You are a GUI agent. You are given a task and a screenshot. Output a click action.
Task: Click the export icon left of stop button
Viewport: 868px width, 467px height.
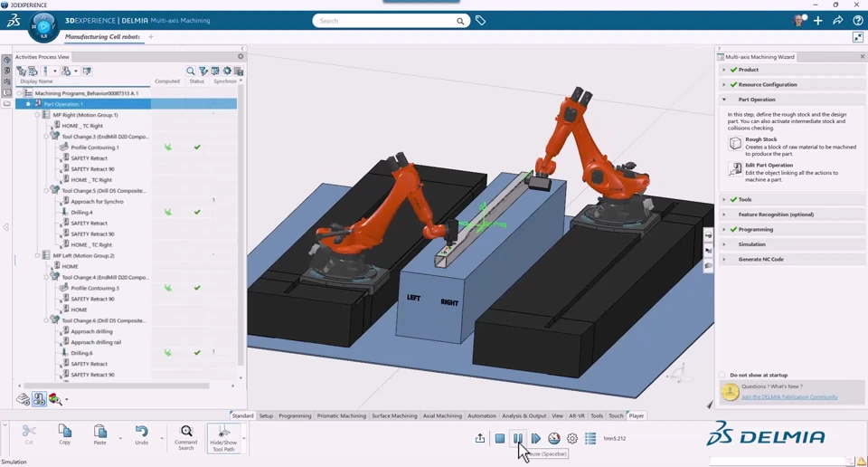click(480, 438)
